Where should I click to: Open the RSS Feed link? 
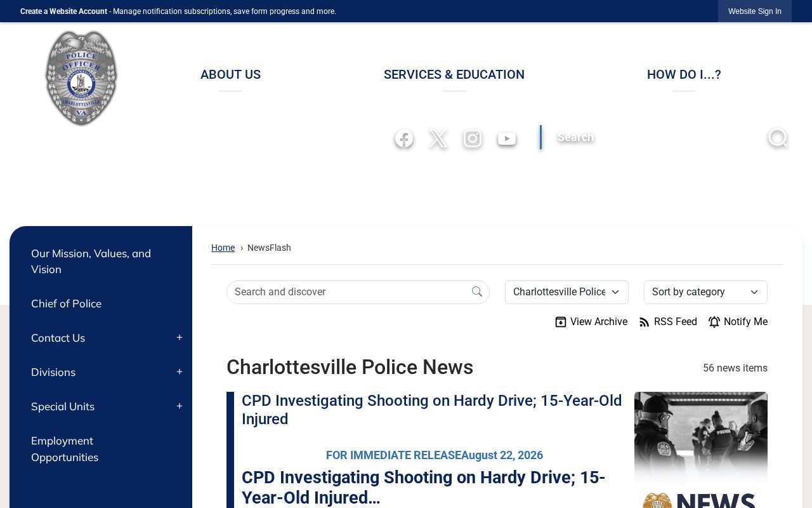(668, 322)
